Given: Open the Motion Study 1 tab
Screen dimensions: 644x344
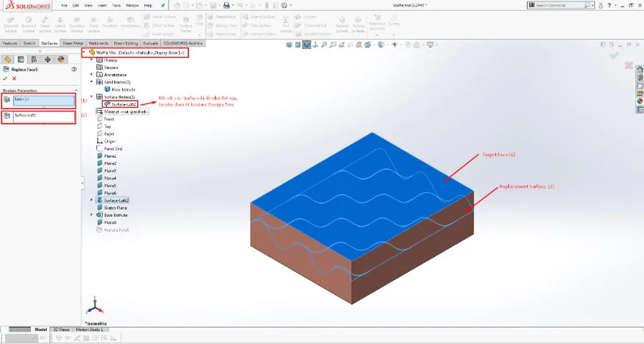Looking at the screenshot, I should point(89,330).
